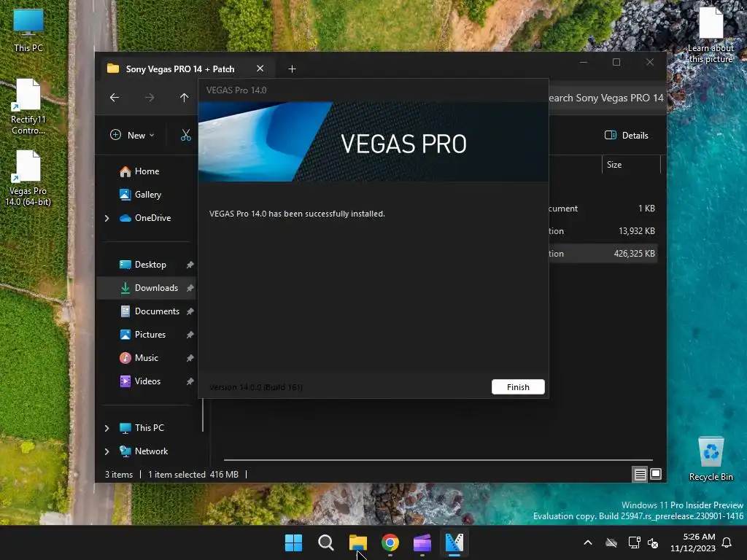Unpin Music using its pin icon
The height and width of the screenshot is (560, 747).
pyautogui.click(x=190, y=358)
